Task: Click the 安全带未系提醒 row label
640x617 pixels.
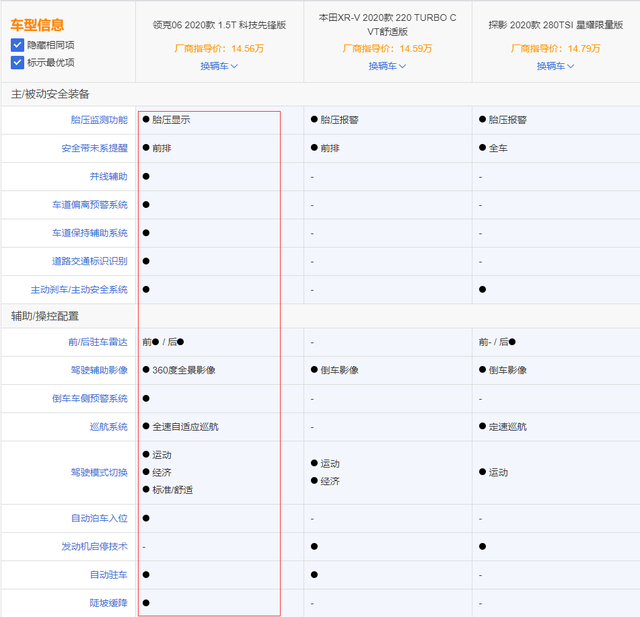Action: coord(94,148)
